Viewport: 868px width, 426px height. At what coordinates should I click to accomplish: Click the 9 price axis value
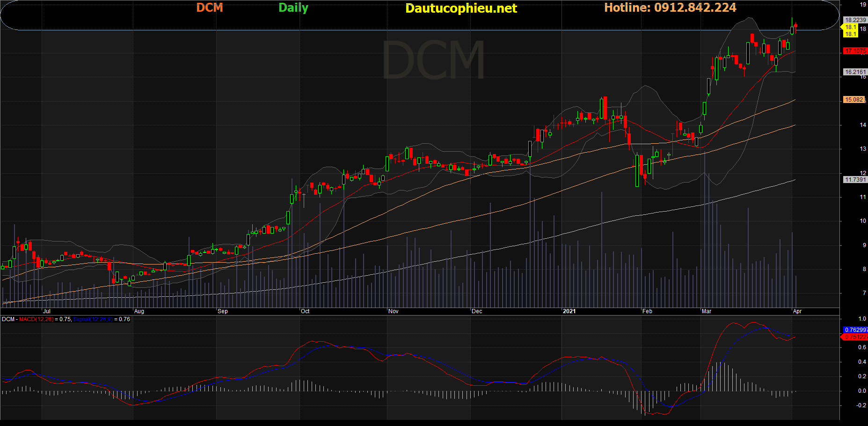864,245
